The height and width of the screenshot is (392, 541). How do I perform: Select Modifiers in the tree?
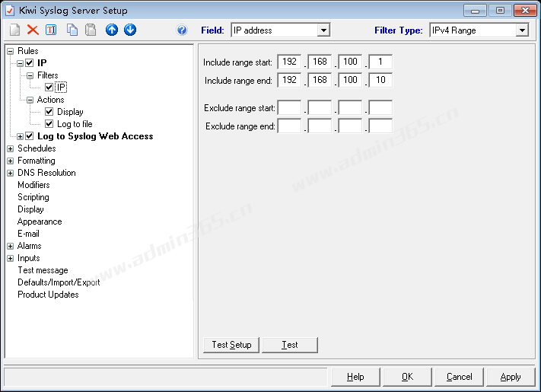(33, 185)
